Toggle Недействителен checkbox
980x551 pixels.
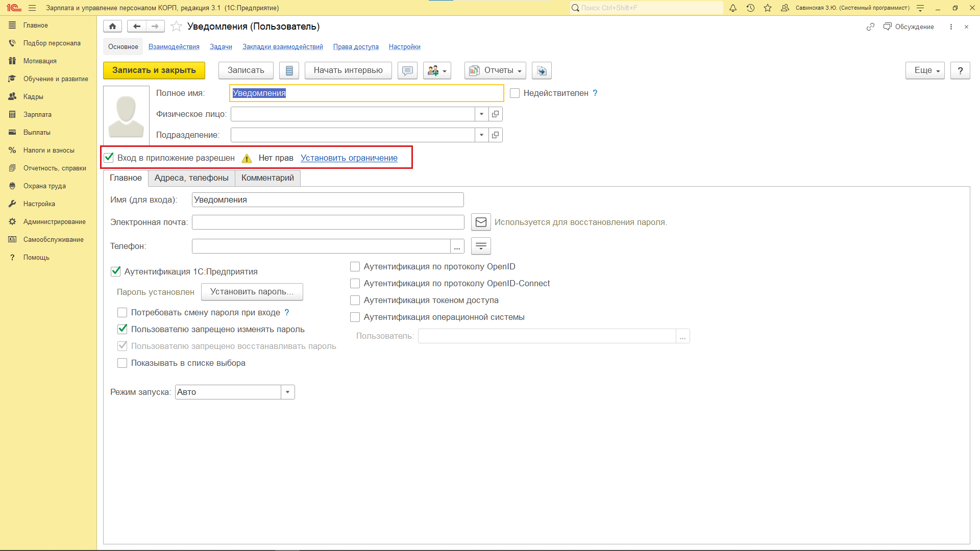(x=514, y=93)
